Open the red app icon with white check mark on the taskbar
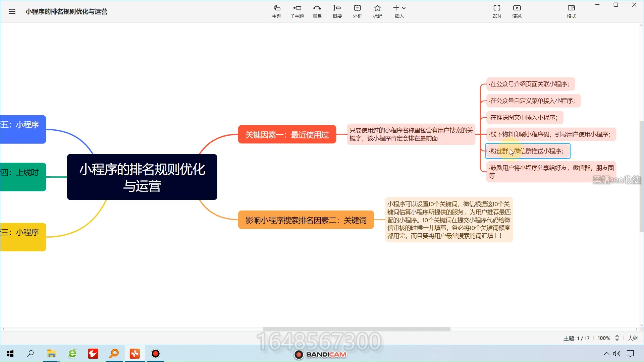 pos(93,354)
